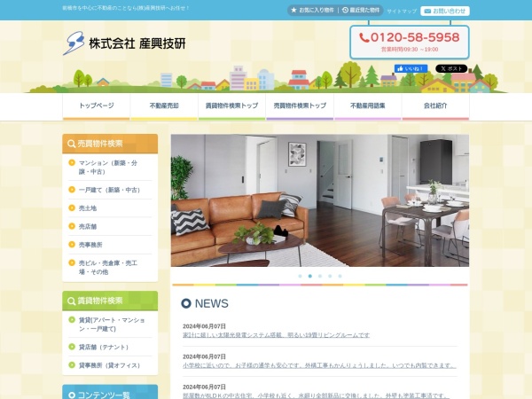
Task: Select the 売土地 link
Action: pos(88,208)
